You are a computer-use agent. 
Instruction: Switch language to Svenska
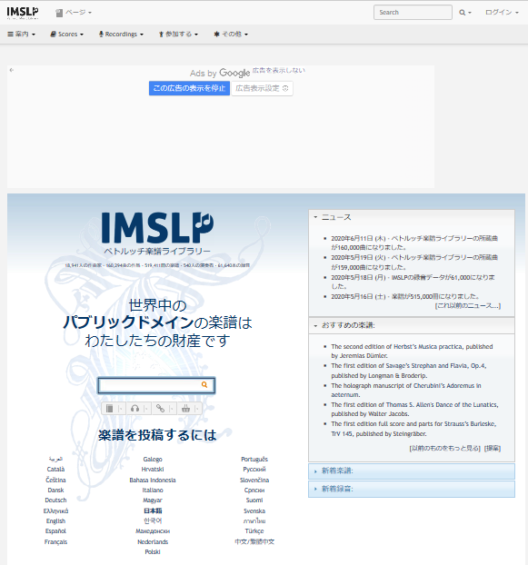pyautogui.click(x=254, y=511)
